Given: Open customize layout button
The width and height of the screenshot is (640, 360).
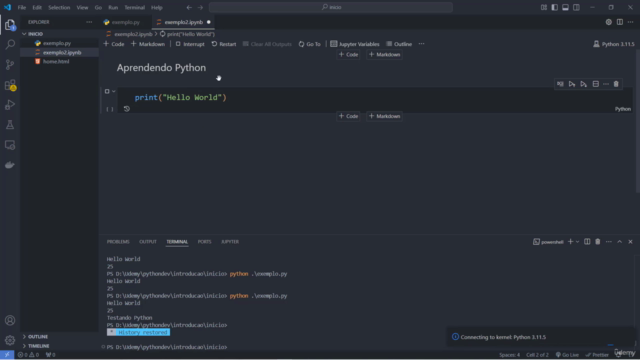Looking at the screenshot, I should 544,7.
